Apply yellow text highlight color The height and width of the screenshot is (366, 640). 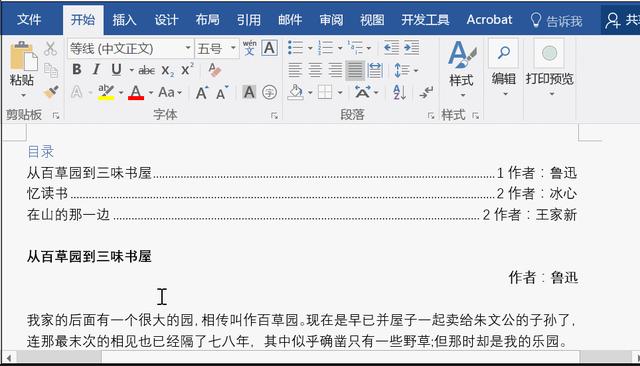click(106, 92)
